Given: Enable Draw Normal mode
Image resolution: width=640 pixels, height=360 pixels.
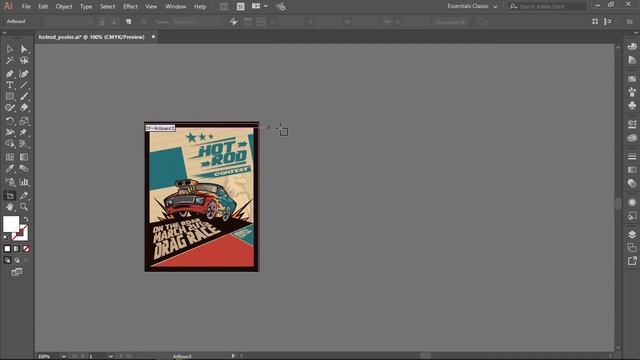Looking at the screenshot, I should click(x=7, y=260).
